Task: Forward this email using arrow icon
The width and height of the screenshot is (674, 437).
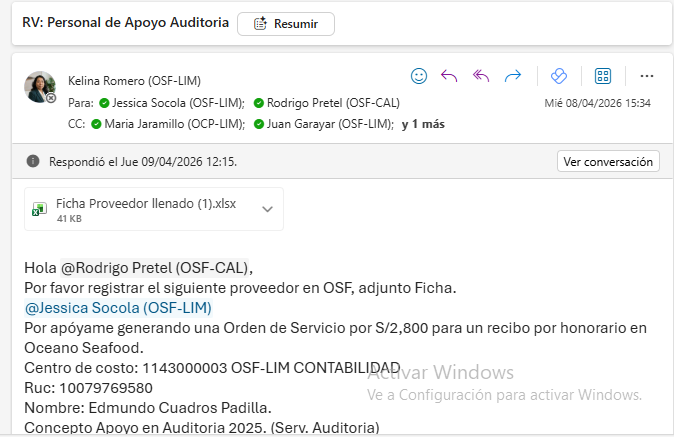Action: point(513,76)
